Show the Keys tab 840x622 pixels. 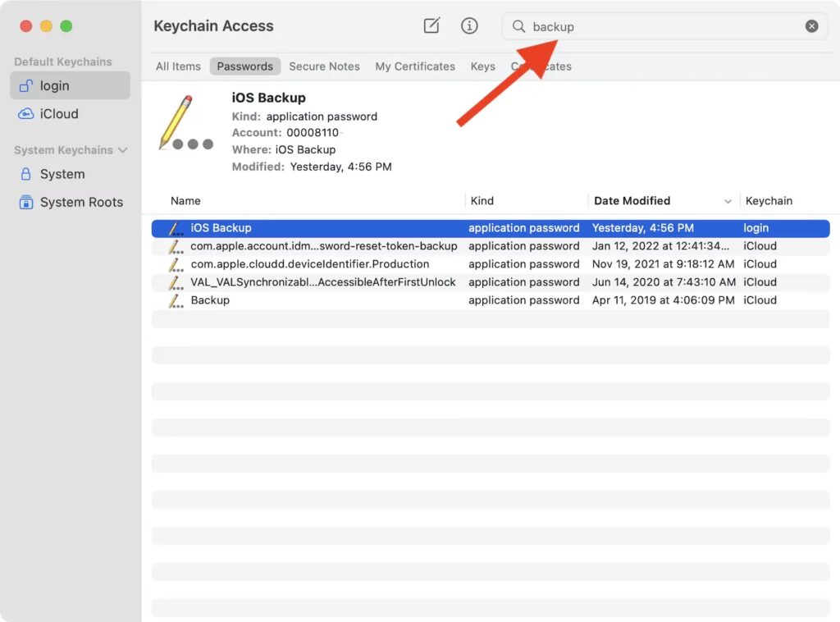tap(482, 66)
